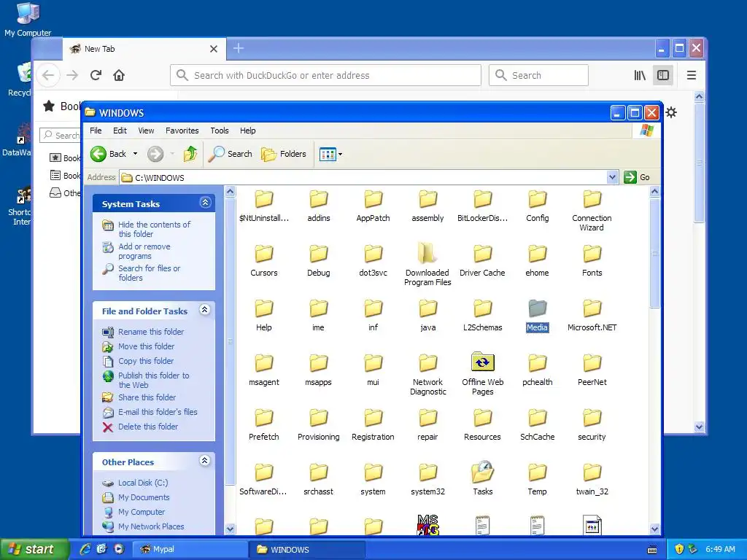Viewport: 747px width, 560px height.
Task: Switch to Mypal taskbar button
Action: coord(189,549)
